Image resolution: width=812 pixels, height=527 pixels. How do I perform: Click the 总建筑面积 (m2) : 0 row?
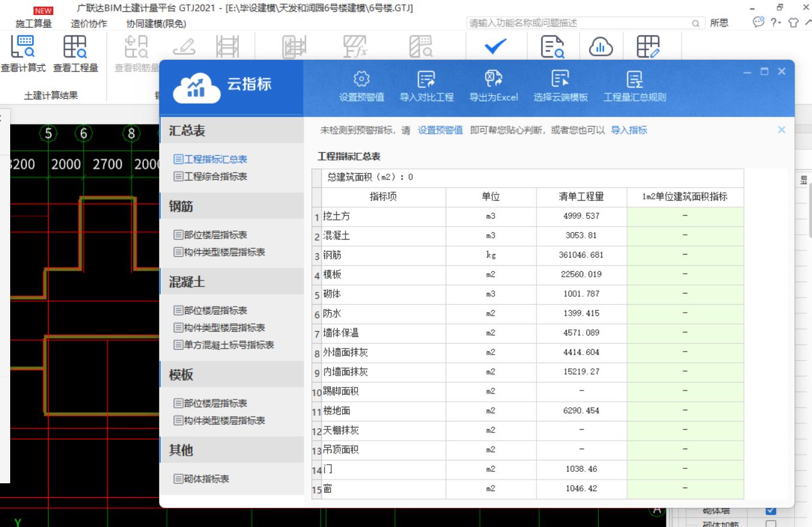point(532,177)
